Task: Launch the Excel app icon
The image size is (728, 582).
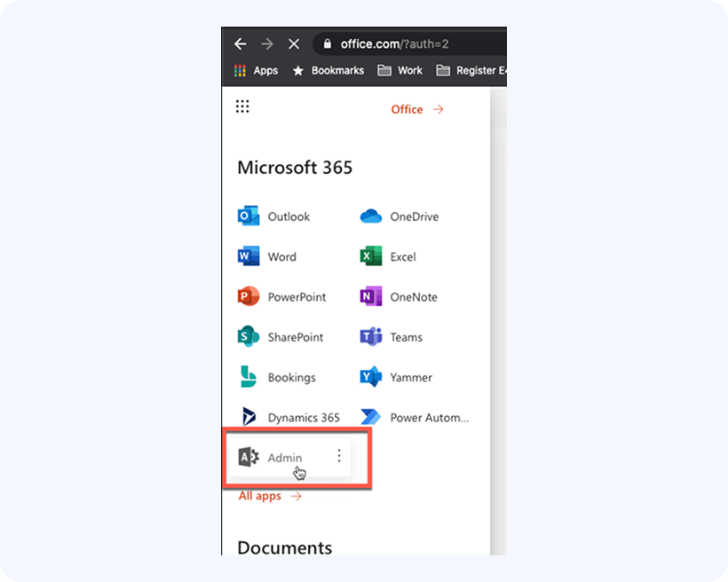Action: point(370,256)
